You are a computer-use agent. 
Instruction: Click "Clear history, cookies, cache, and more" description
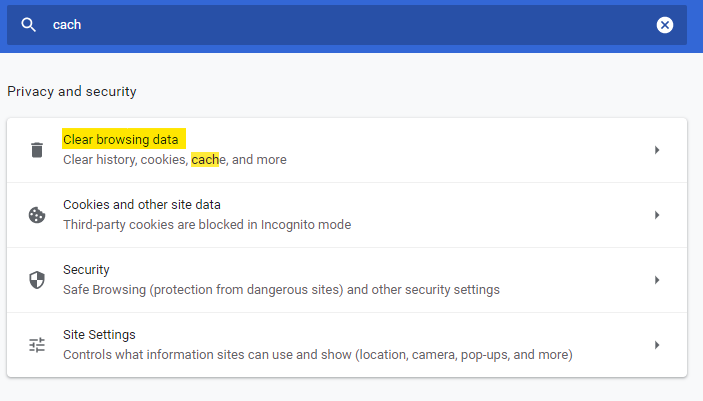(175, 160)
